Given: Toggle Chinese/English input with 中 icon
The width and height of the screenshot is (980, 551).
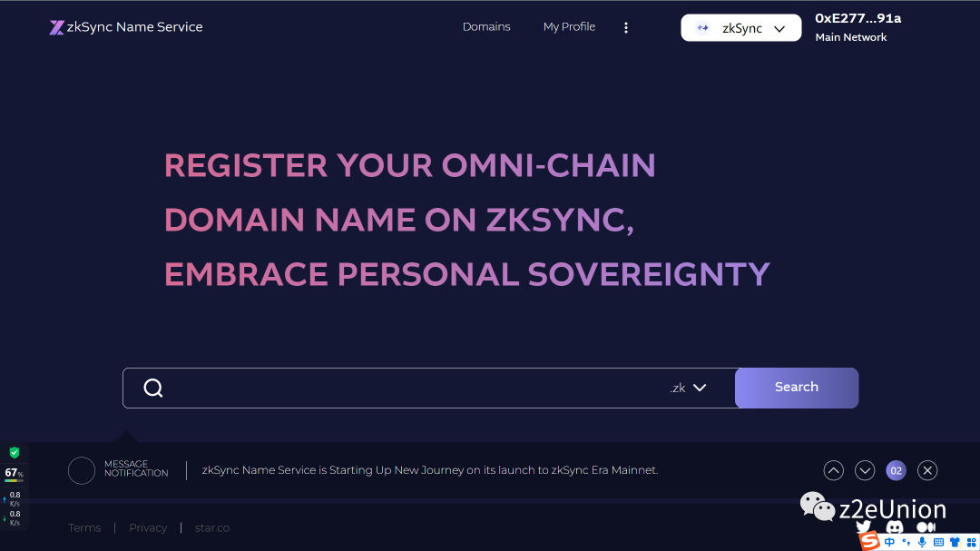Looking at the screenshot, I should pos(888,541).
